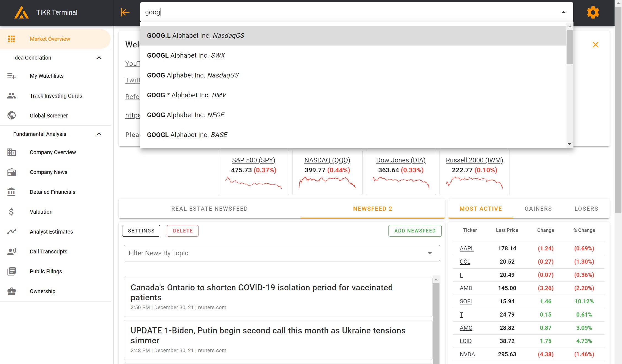
Task: Close the welcome card with orange X
Action: tap(596, 45)
